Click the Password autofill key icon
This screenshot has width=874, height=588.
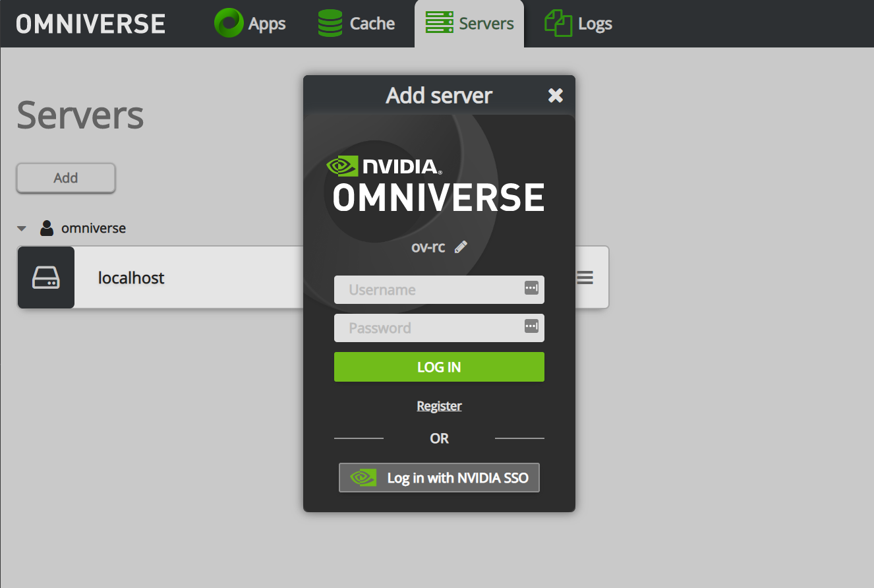click(531, 326)
